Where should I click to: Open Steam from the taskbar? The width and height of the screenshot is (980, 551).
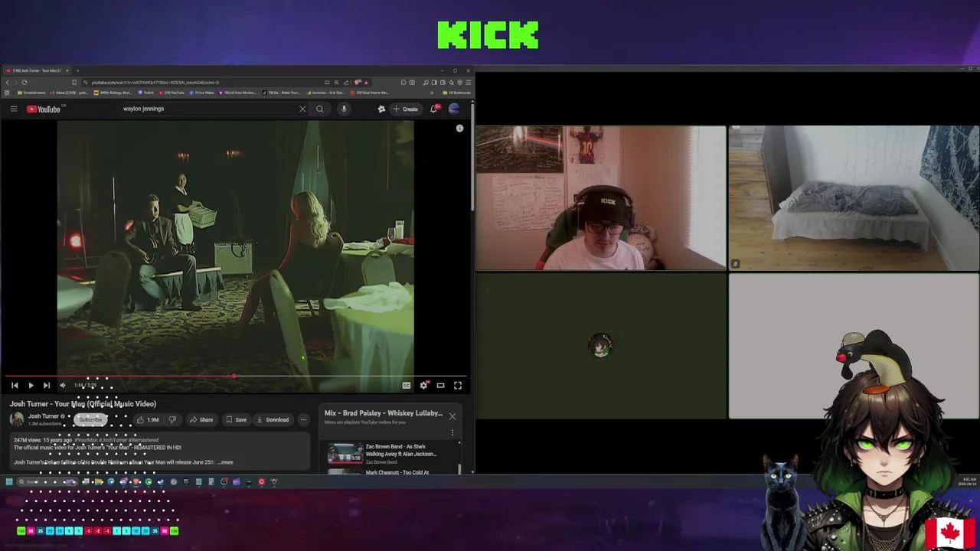click(161, 482)
